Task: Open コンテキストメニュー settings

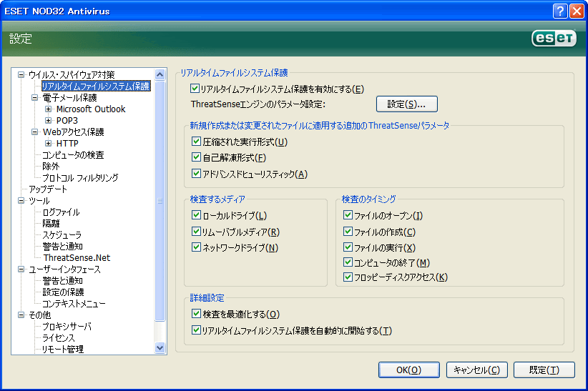Action: [x=74, y=304]
